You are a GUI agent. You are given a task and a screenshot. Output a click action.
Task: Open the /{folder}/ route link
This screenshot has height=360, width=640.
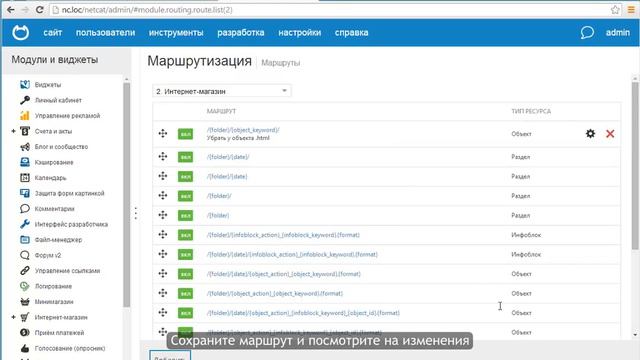tap(219, 196)
